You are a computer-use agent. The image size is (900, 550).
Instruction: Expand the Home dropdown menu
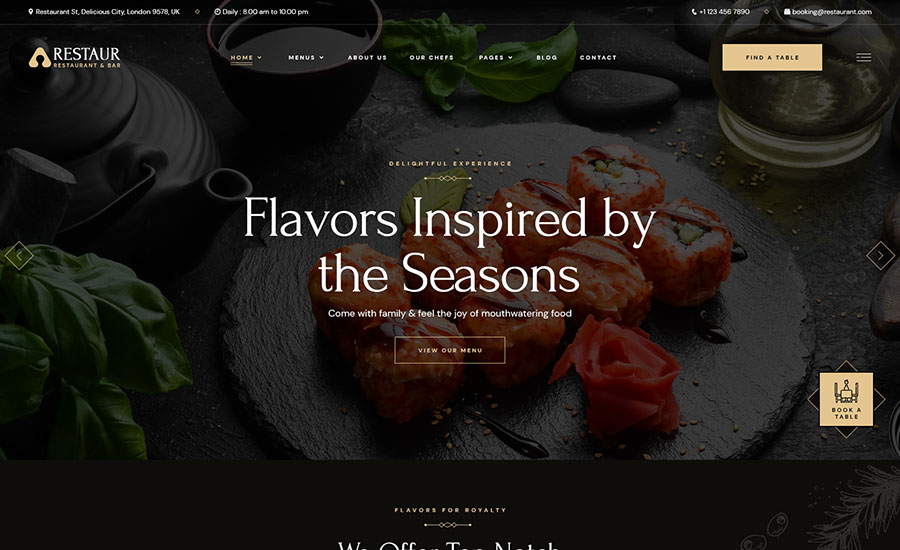click(246, 57)
